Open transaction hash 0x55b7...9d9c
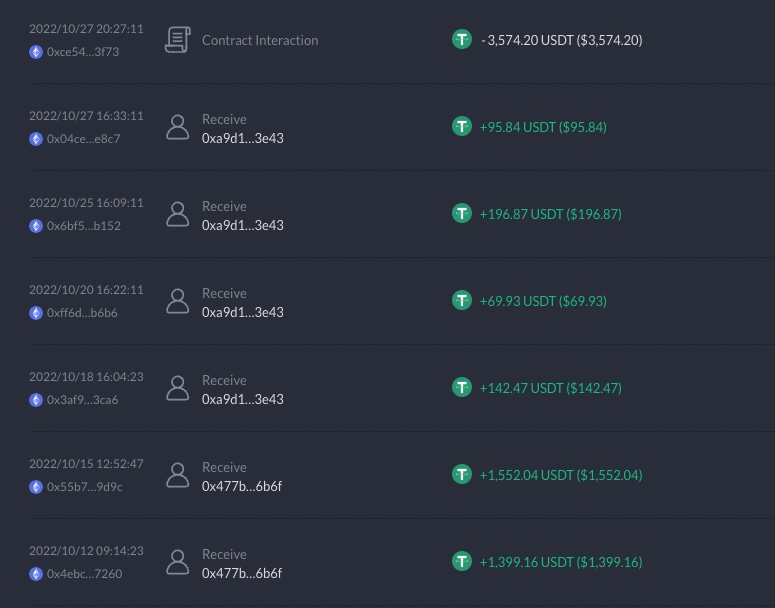The height and width of the screenshot is (608, 775). (85, 487)
